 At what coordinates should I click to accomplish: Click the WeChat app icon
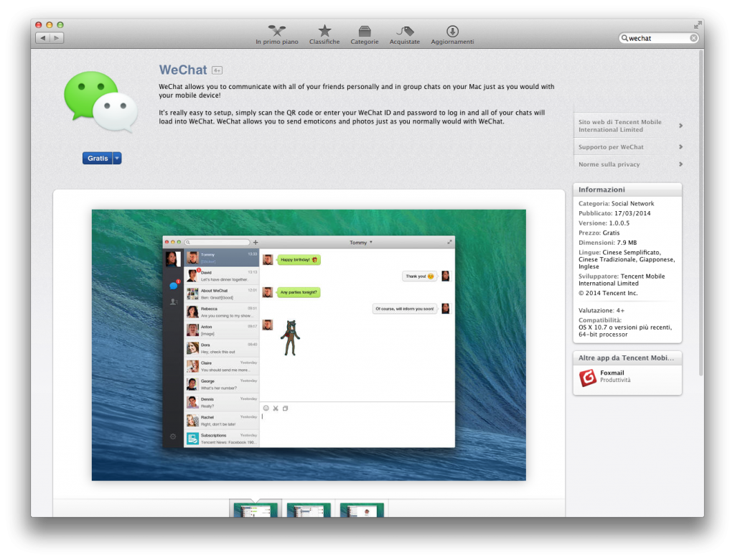click(103, 101)
